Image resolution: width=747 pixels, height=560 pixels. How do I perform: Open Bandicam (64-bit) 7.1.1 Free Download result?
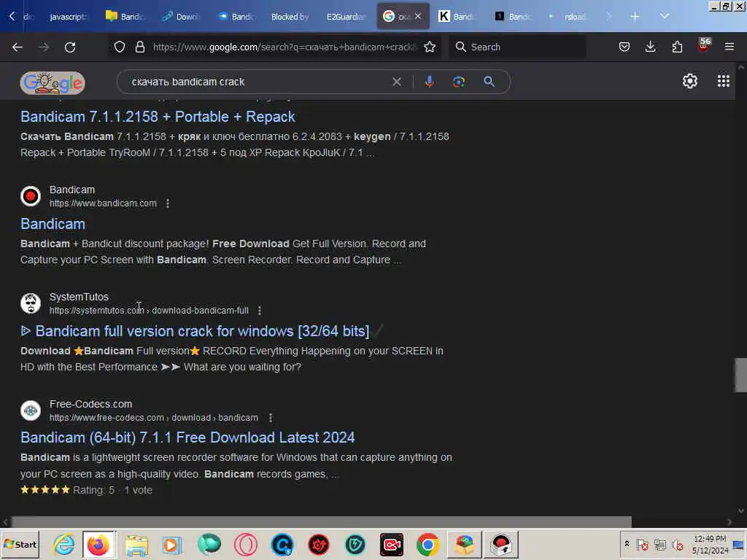point(187,437)
